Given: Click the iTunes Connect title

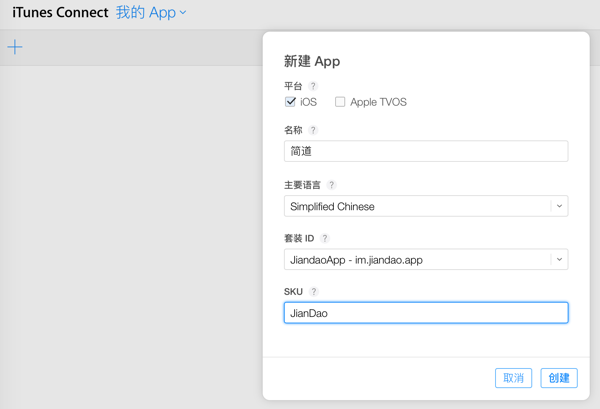Looking at the screenshot, I should (x=59, y=13).
